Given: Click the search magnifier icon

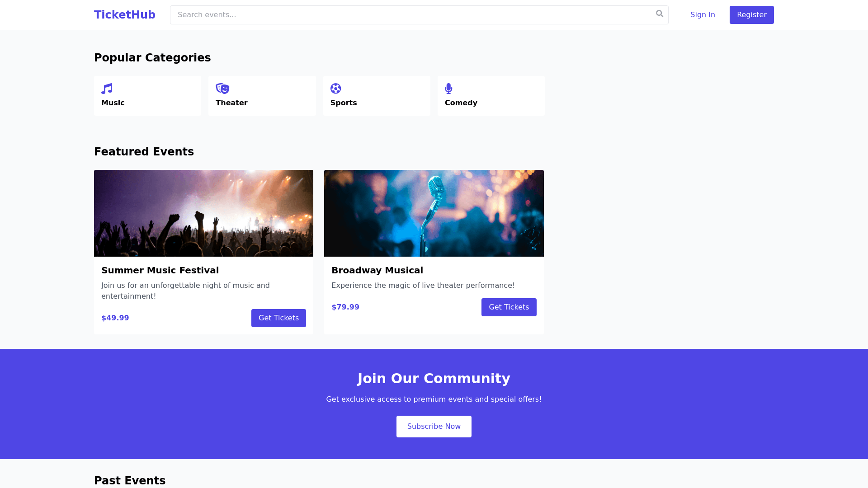Looking at the screenshot, I should pos(660,14).
